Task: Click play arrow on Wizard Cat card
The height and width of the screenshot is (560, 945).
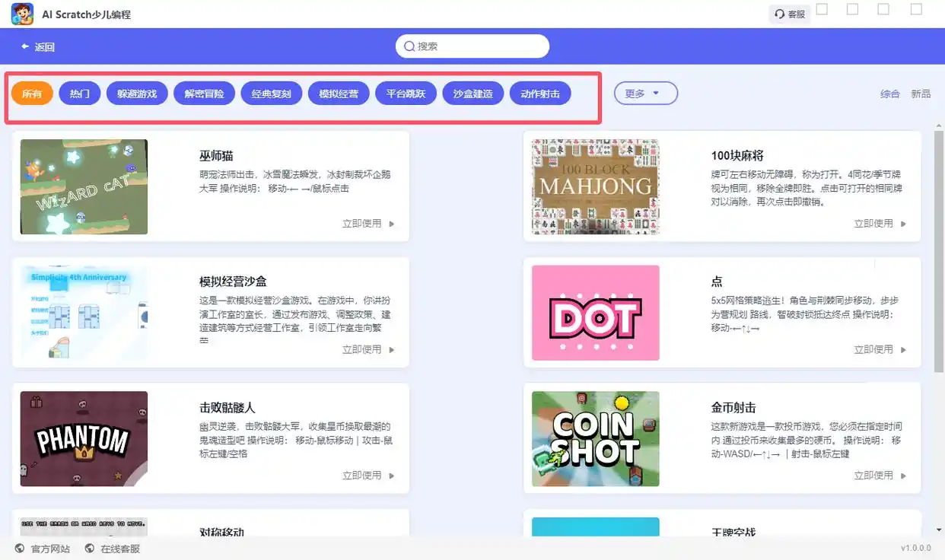Action: point(392,224)
